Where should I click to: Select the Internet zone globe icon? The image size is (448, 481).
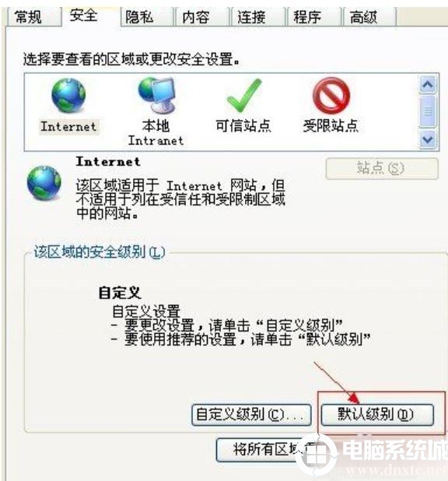(68, 96)
